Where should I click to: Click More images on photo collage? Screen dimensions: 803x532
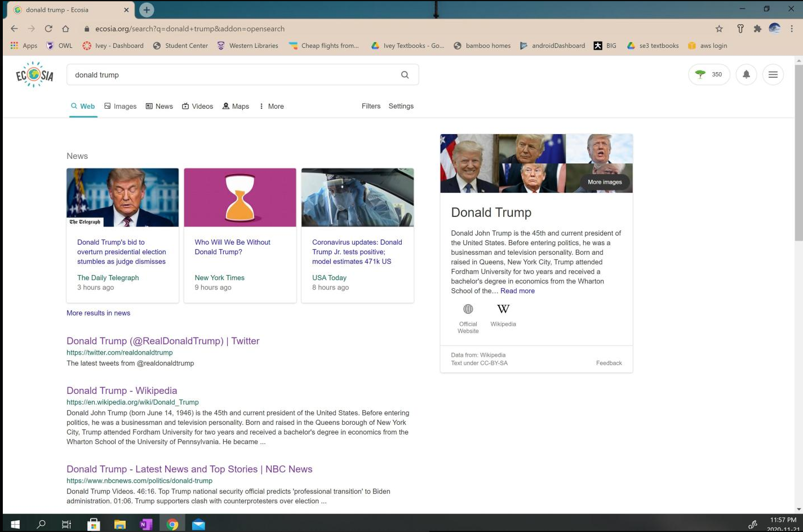tap(605, 182)
